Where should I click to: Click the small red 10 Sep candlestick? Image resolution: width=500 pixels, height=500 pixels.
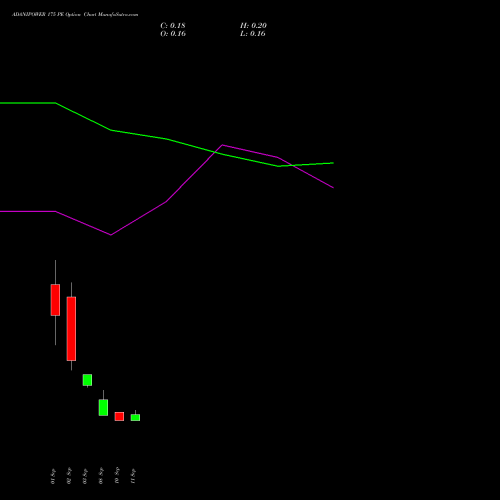pyautogui.click(x=119, y=416)
